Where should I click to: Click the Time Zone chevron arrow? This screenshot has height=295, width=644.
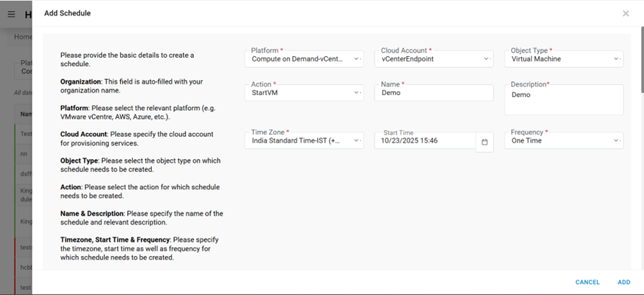click(x=358, y=141)
